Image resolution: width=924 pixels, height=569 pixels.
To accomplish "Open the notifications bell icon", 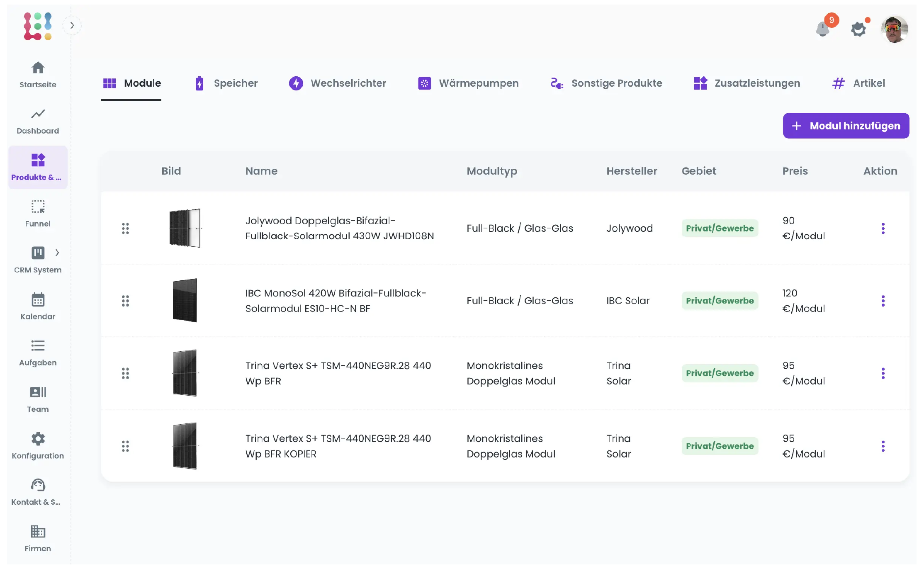I will coord(823,29).
